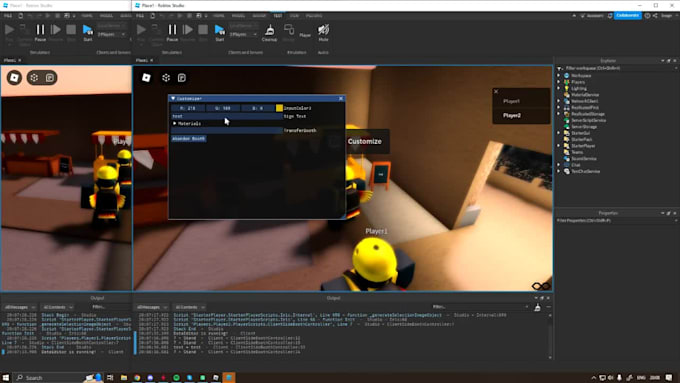
Task: Click the Explorer filter workspace field
Action: click(618, 68)
